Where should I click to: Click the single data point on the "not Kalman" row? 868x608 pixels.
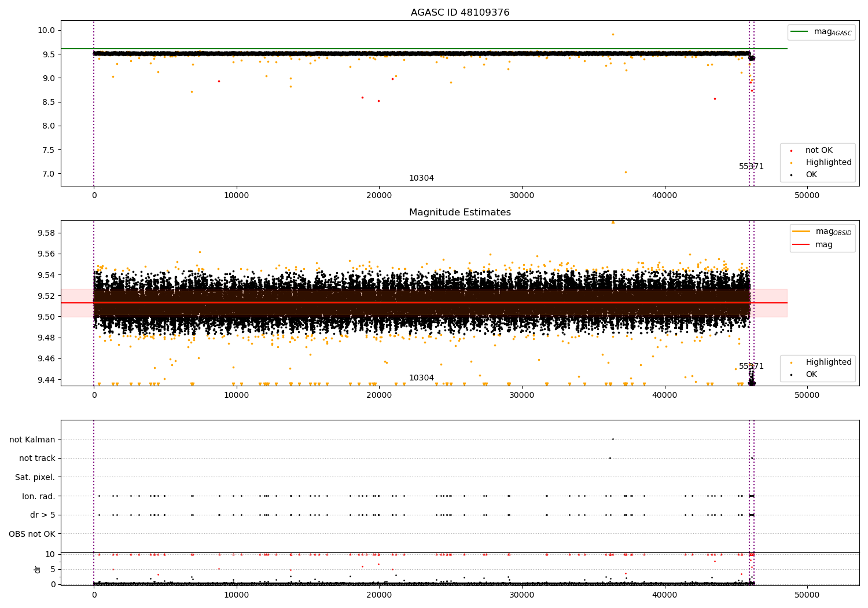point(613,439)
